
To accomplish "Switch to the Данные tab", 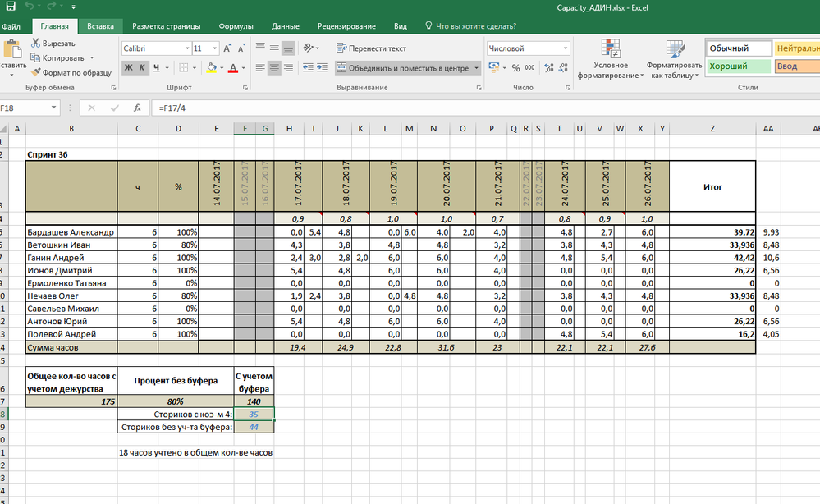I will tap(286, 26).
